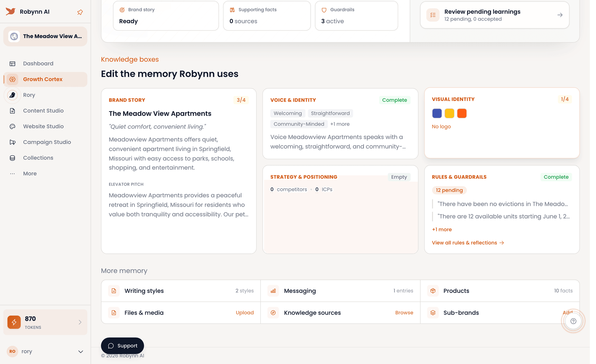Open the Dashboard menu item
The height and width of the screenshot is (364, 596).
point(45,64)
